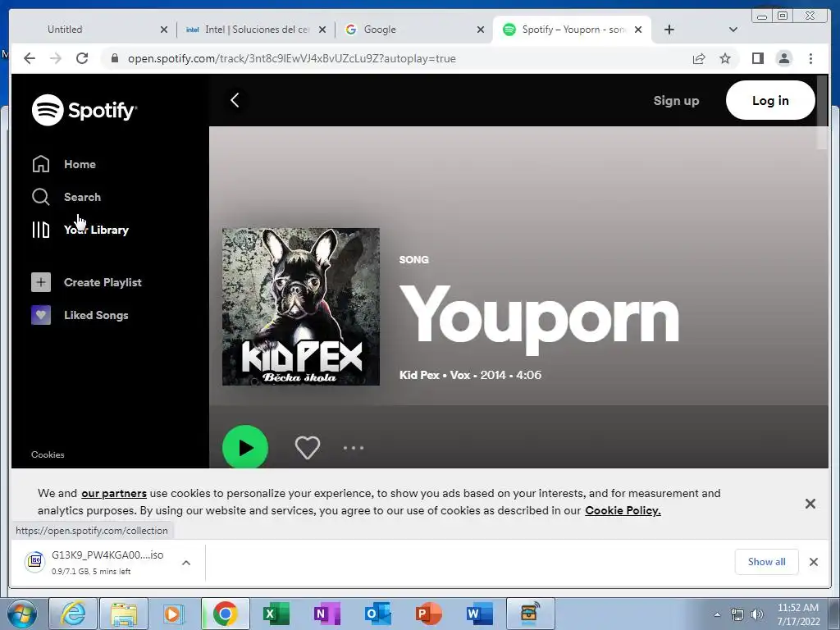Viewport: 840px width, 630px height.
Task: Open Your Library in the sidebar
Action: [x=80, y=230]
